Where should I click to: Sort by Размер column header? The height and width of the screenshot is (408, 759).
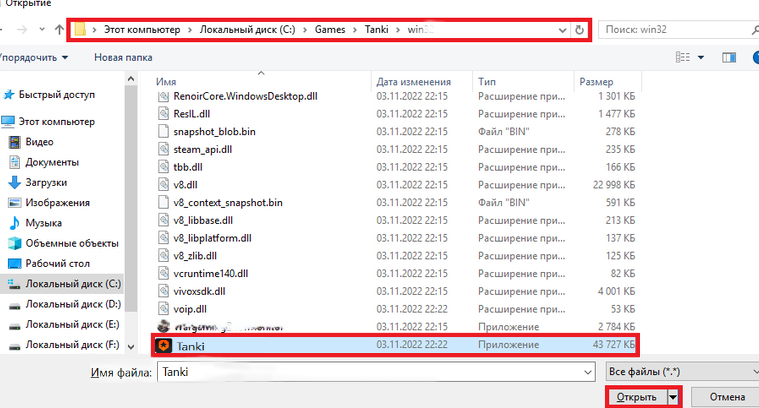pos(596,82)
